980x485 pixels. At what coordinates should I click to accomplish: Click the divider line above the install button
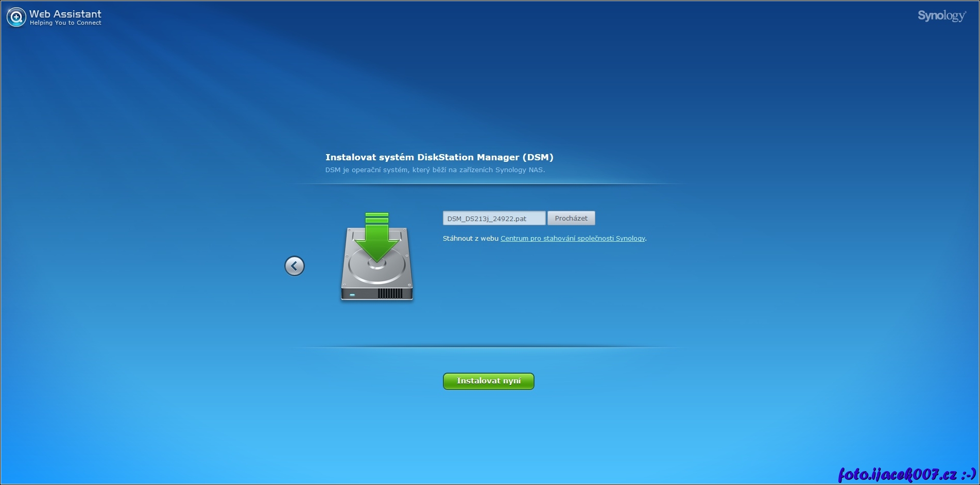[488, 347]
